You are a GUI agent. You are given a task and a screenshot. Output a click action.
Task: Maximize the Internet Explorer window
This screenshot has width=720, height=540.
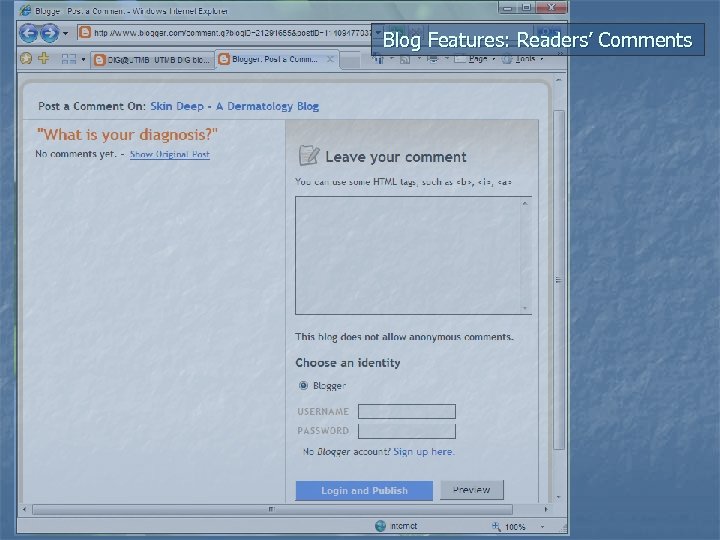526,7
